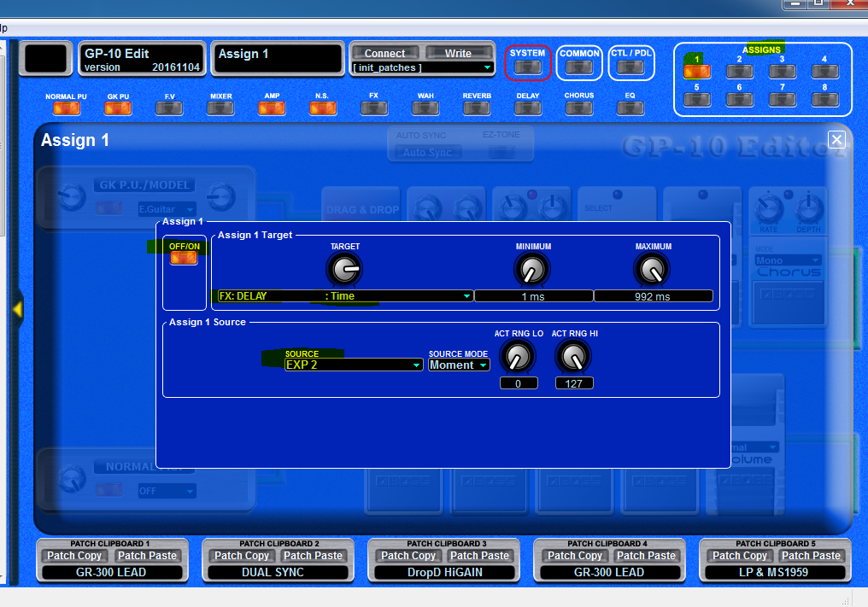Viewport: 868px width, 607px height.
Task: Toggle the N.S. block button
Action: coord(323,108)
